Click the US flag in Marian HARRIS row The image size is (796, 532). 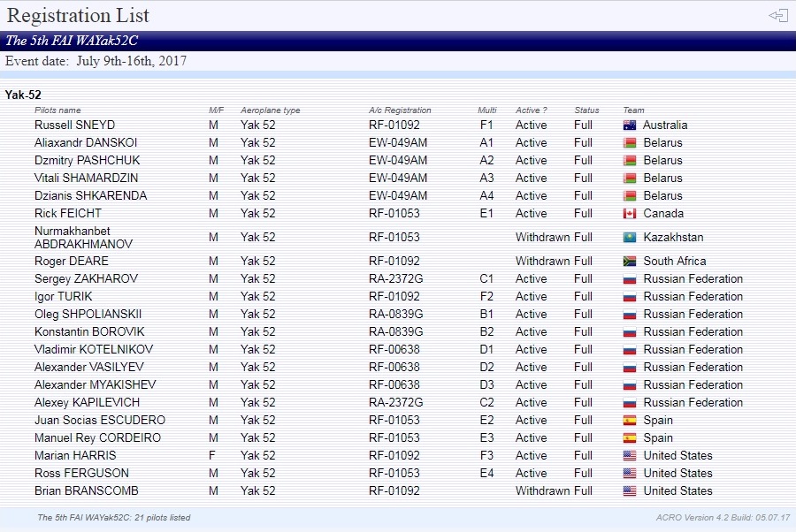(x=630, y=456)
